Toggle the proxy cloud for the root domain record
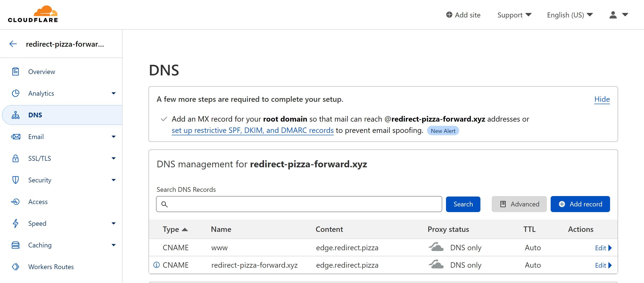This screenshot has width=644, height=283. coord(436,264)
